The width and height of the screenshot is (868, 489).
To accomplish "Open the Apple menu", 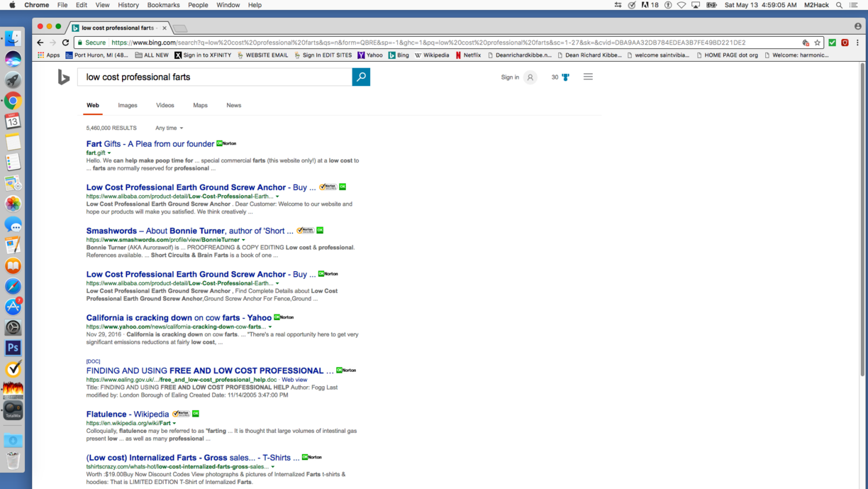I will point(12,5).
